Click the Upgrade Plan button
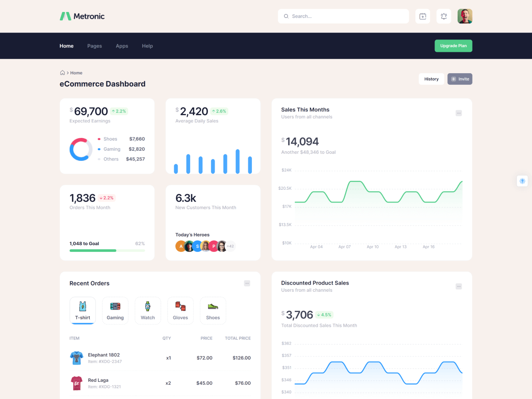Screen dimensions: 532x399 tap(453, 46)
